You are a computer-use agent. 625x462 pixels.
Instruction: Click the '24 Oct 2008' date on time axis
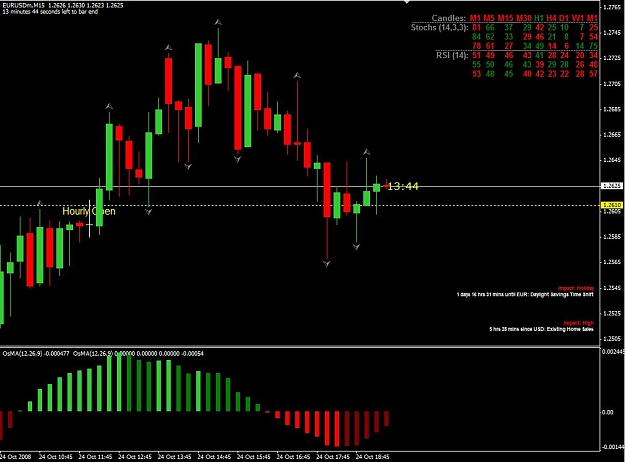[x=16, y=457]
